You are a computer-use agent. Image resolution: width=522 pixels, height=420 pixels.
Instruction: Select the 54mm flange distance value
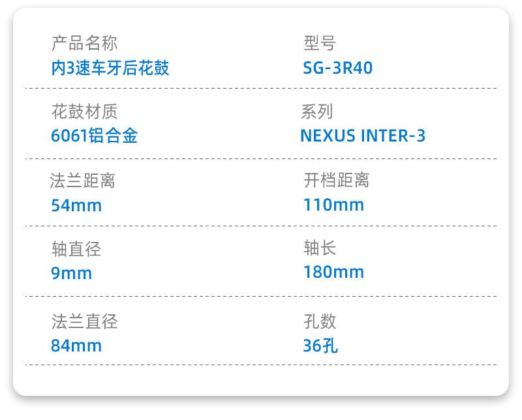(x=76, y=205)
